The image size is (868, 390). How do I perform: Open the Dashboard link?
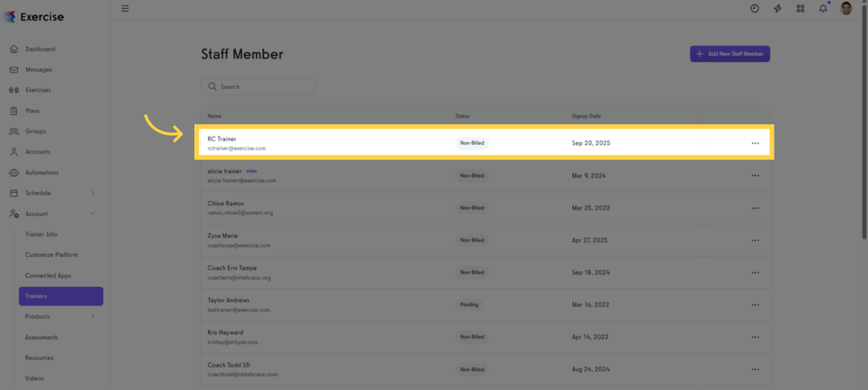41,48
